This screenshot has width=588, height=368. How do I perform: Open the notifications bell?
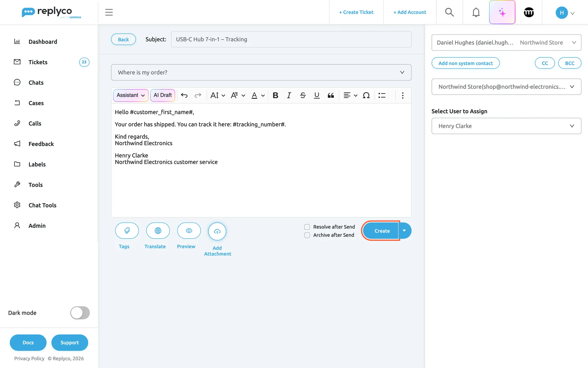pyautogui.click(x=476, y=12)
